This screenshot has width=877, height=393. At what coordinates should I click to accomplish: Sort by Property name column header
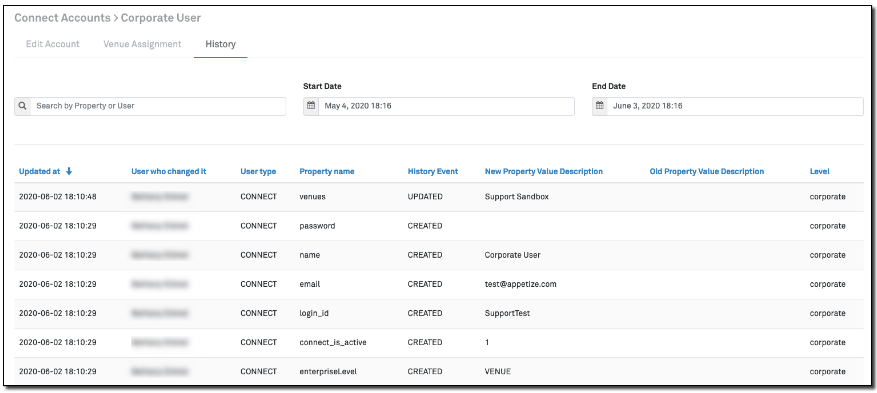[x=327, y=172]
